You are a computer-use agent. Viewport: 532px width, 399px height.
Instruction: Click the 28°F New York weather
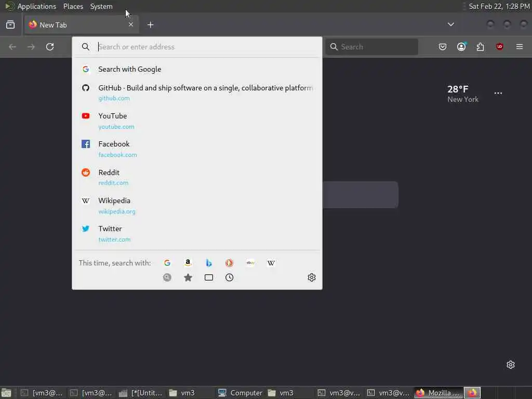463,94
